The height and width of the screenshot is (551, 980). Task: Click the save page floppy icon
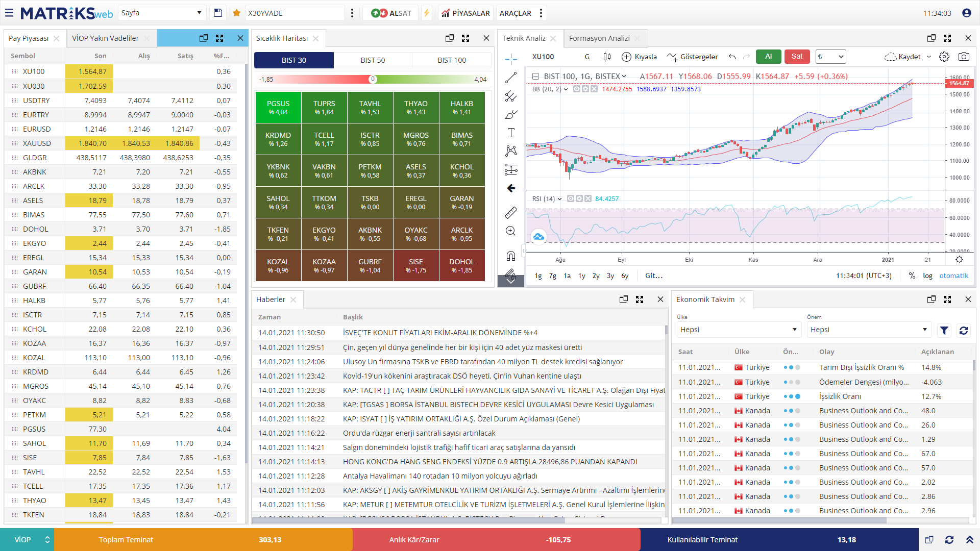[x=218, y=13]
